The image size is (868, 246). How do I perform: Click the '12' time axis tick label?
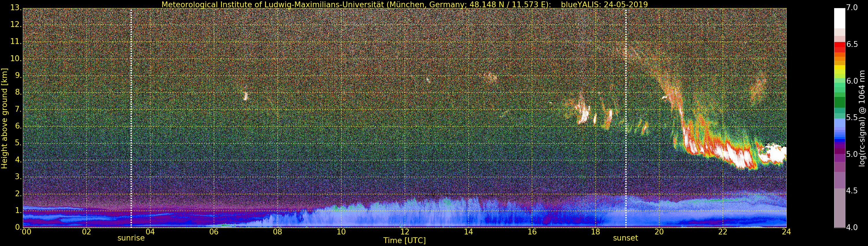405,232
